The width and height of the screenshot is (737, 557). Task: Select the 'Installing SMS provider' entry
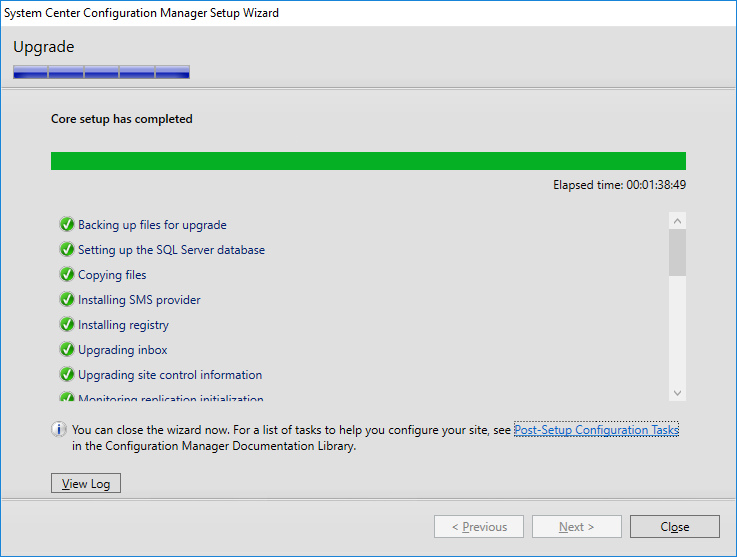[x=139, y=299]
